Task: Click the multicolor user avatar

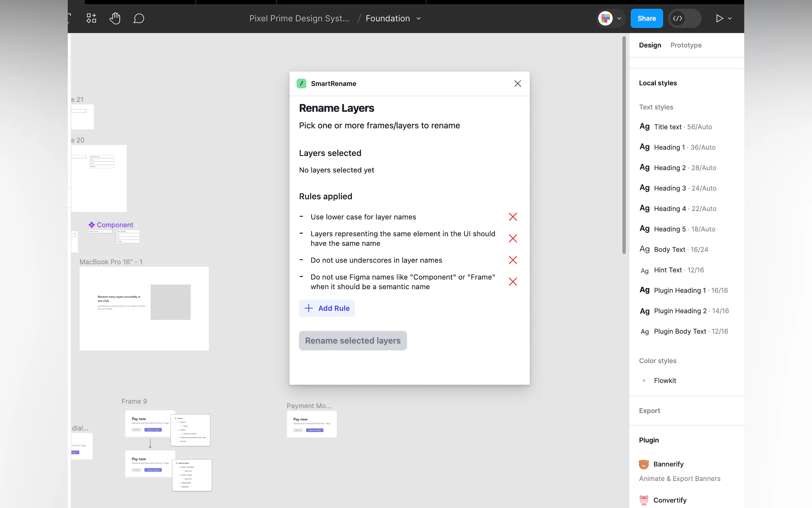Action: click(x=605, y=18)
